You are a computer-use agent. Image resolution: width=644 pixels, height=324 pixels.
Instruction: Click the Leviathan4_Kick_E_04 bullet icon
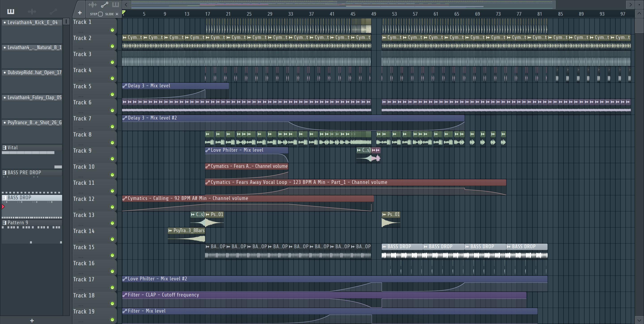pyautogui.click(x=4, y=23)
